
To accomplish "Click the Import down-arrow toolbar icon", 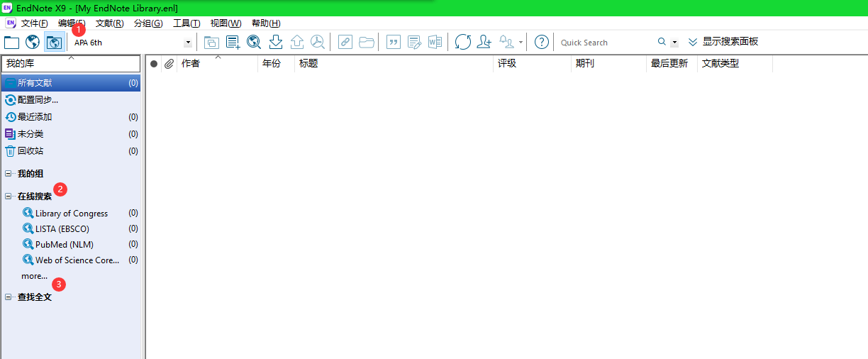I will point(276,42).
